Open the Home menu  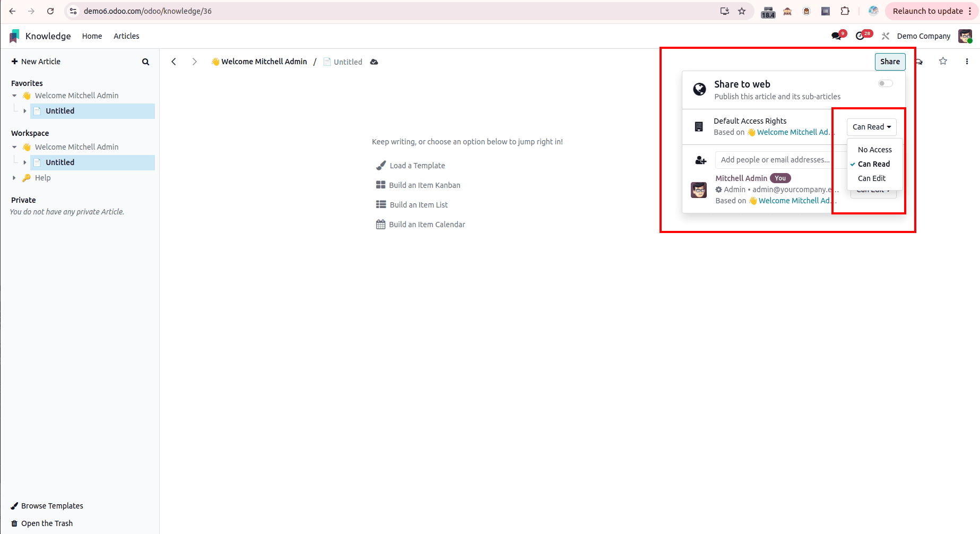pyautogui.click(x=92, y=36)
